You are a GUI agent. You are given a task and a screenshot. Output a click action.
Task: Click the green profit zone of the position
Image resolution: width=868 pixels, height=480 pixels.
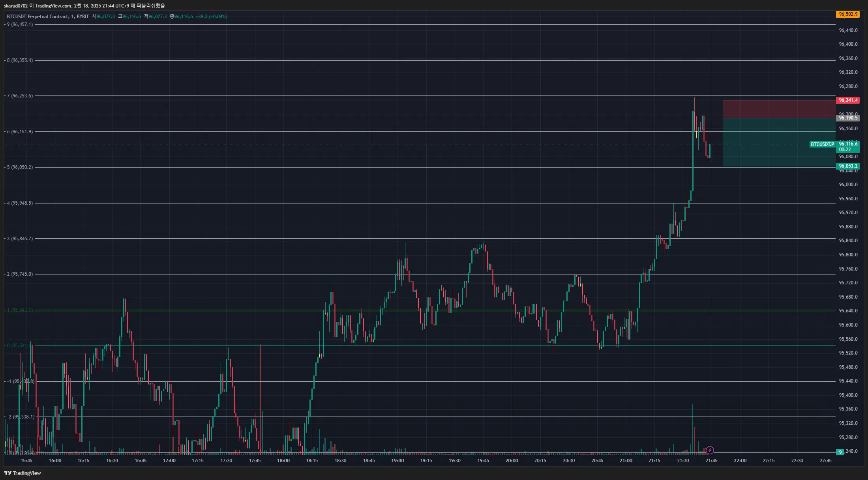(x=779, y=142)
